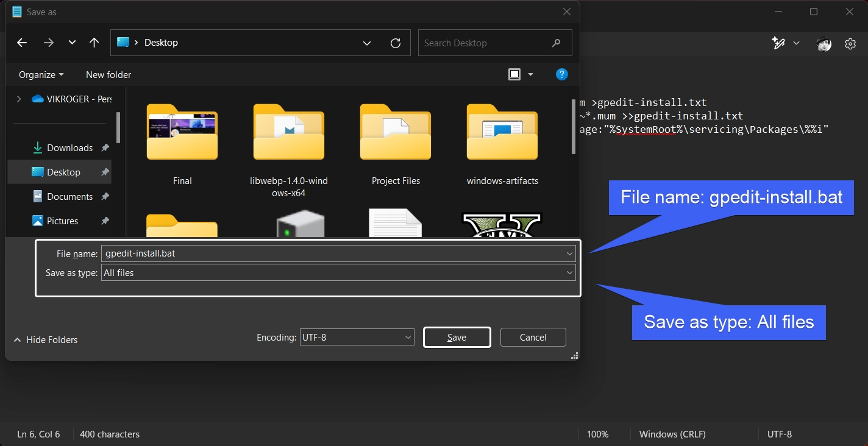Select the Project Files folder
The height and width of the screenshot is (446, 868).
pyautogui.click(x=396, y=145)
